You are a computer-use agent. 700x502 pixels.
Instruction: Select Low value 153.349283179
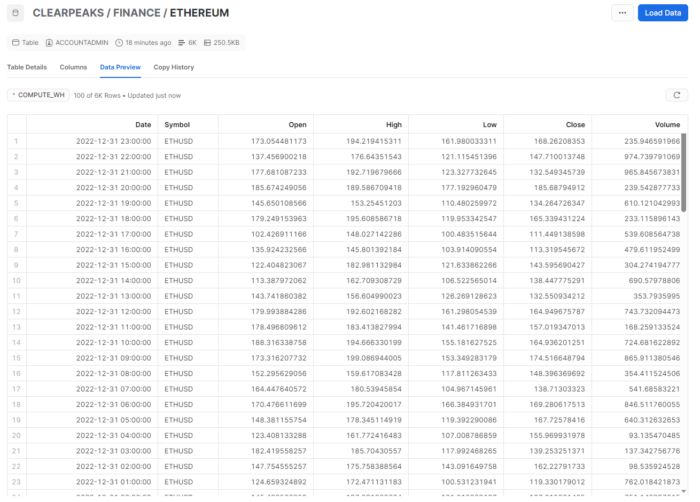click(x=469, y=358)
